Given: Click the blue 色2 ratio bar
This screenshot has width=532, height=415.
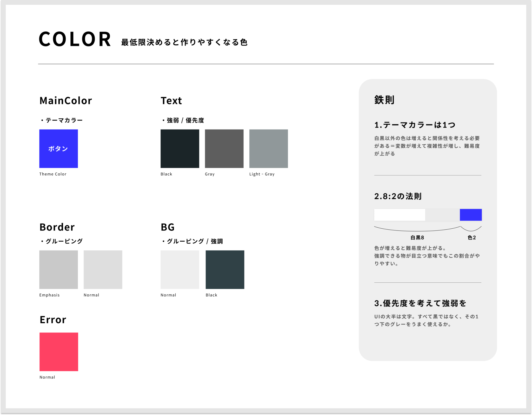Looking at the screenshot, I should [x=471, y=214].
